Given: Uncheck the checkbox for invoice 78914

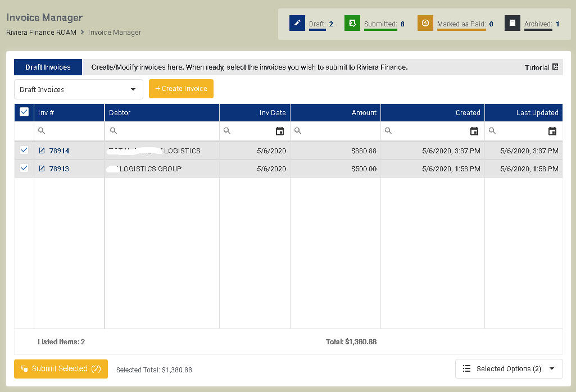Looking at the screenshot, I should (x=24, y=151).
